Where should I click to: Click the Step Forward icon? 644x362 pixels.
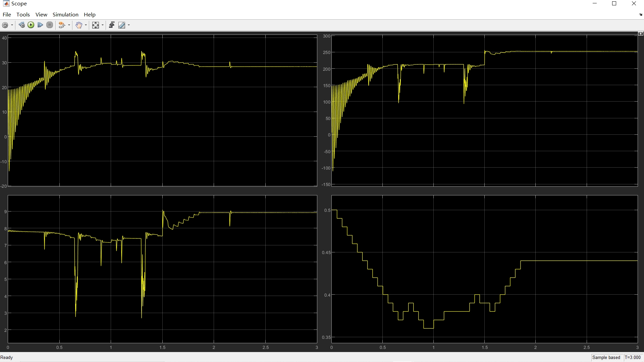tap(40, 25)
